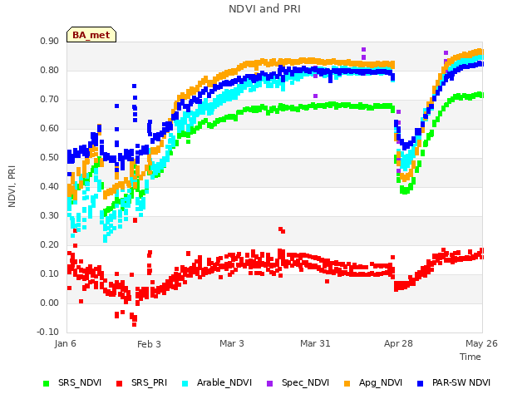The image size is (532, 399).
Task: Click the x-axis label Time
Action: [x=470, y=357]
